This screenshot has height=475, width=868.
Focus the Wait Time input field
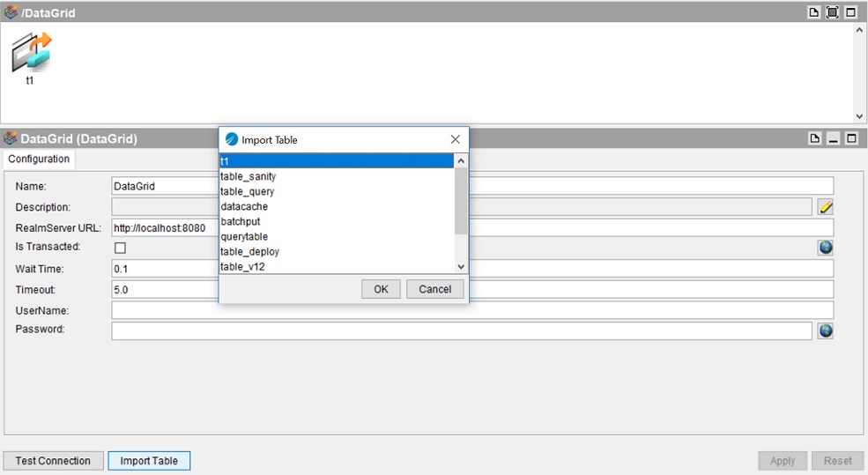point(472,269)
